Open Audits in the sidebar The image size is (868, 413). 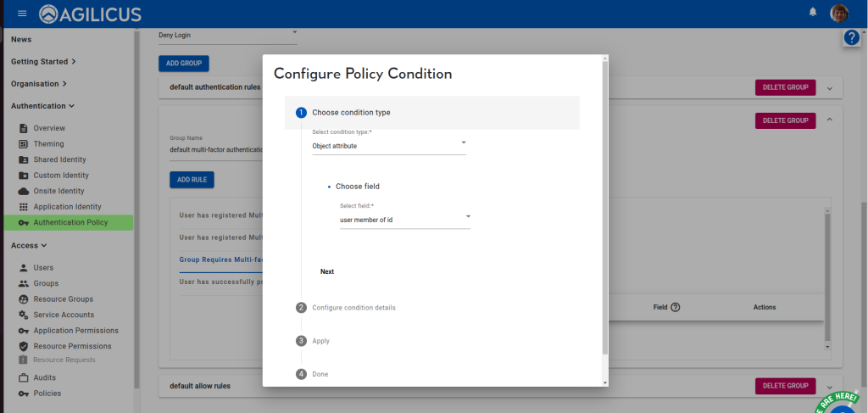[x=45, y=377]
